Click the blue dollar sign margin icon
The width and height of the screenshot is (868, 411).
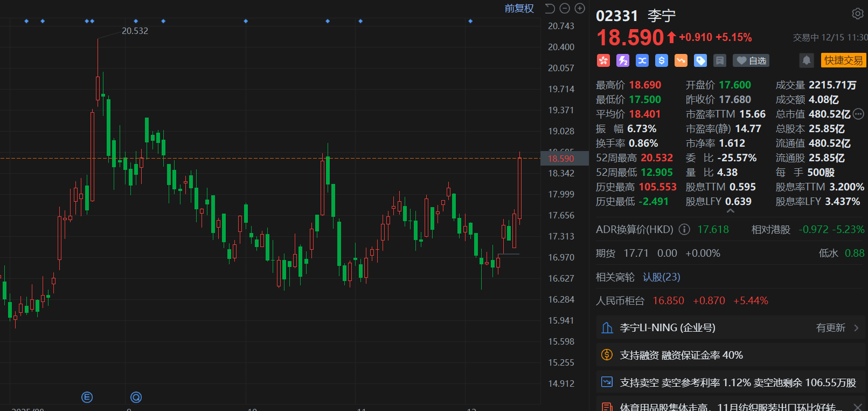pyautogui.click(x=662, y=60)
